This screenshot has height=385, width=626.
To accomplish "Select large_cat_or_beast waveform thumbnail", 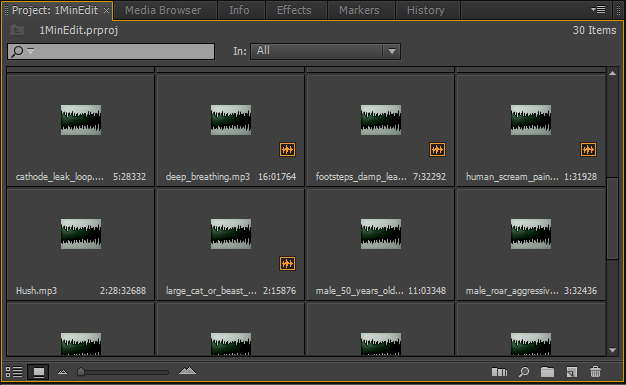I will tap(231, 234).
